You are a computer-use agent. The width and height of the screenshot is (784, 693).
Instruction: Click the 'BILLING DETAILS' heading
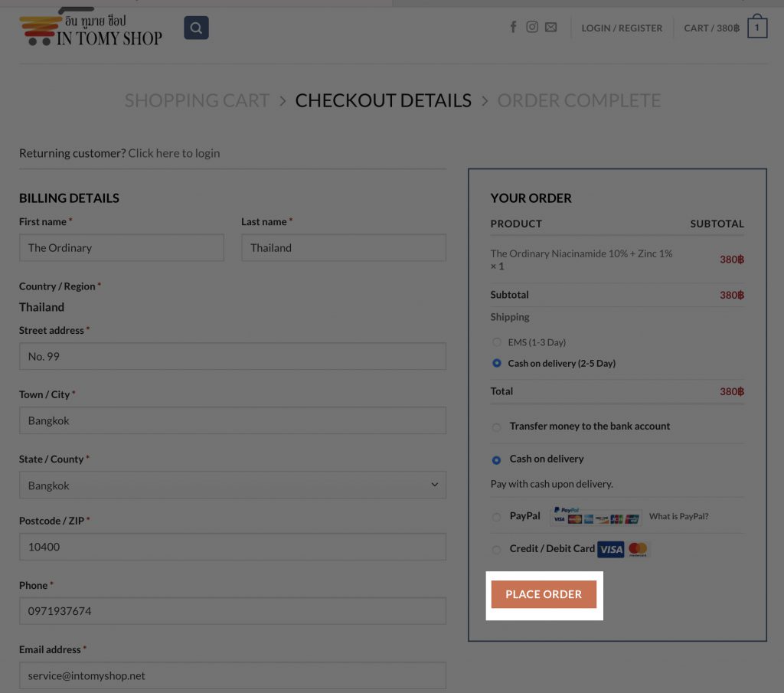tap(69, 198)
